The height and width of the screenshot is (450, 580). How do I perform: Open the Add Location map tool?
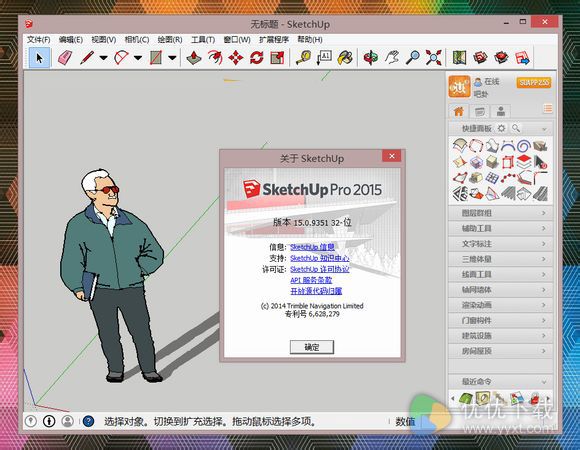459,58
